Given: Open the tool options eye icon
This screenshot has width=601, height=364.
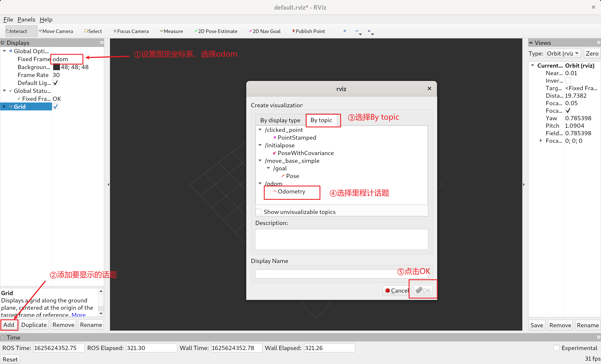Looking at the screenshot, I should click(369, 31).
